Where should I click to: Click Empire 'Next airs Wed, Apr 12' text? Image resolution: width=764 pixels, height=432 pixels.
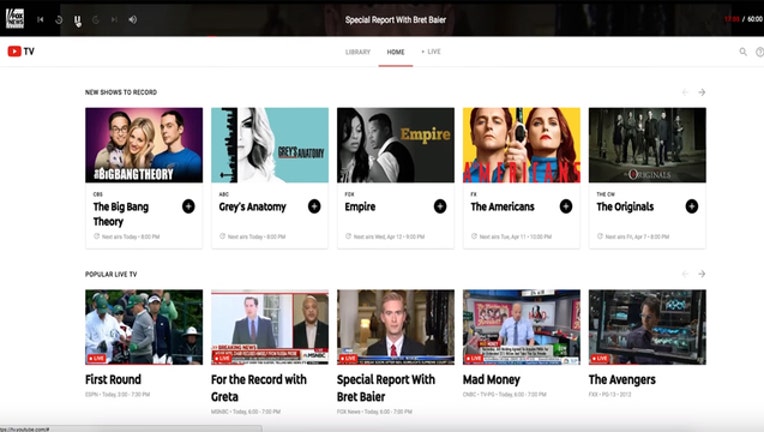click(x=389, y=237)
